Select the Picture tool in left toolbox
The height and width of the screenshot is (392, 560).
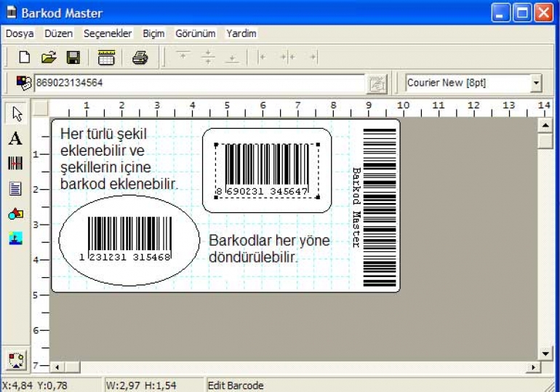coord(16,239)
